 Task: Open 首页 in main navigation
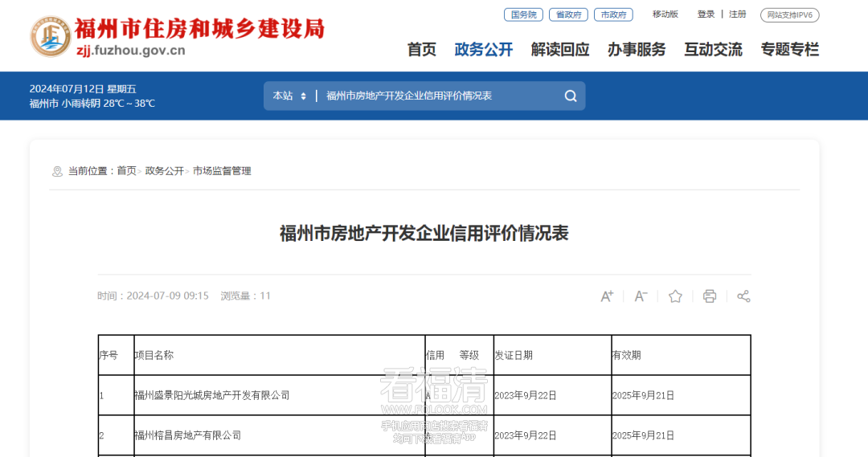422,50
